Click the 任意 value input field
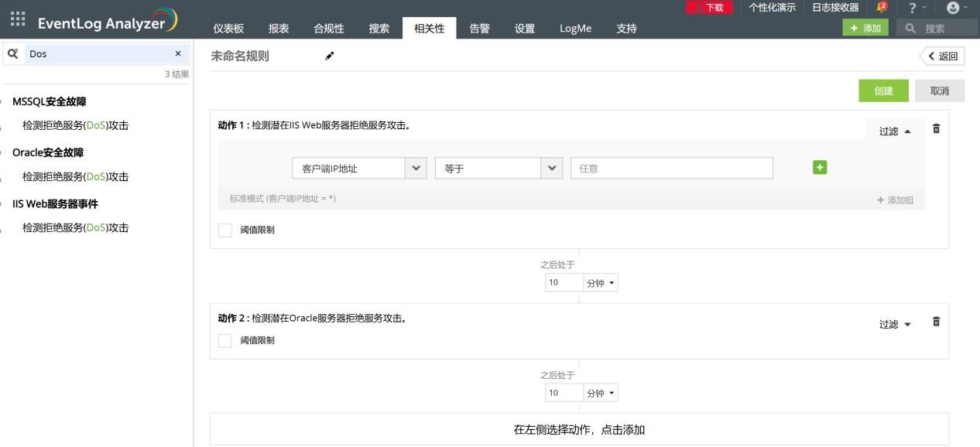 (x=671, y=168)
